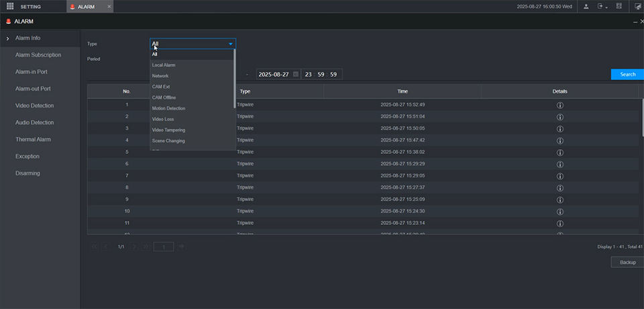Go to Alarm Subscription in sidebar
This screenshot has width=644, height=309.
[x=38, y=55]
